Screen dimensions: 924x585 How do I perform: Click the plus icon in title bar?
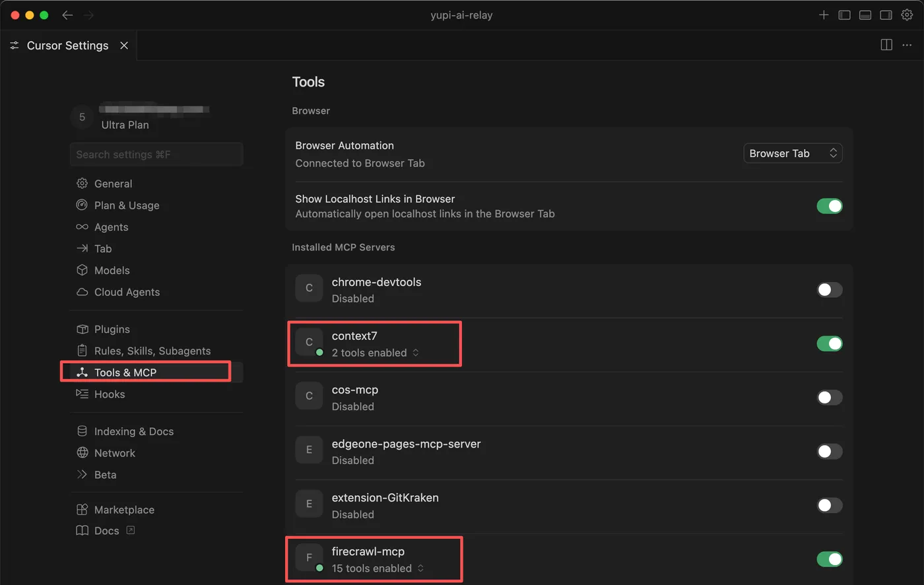[x=824, y=15]
